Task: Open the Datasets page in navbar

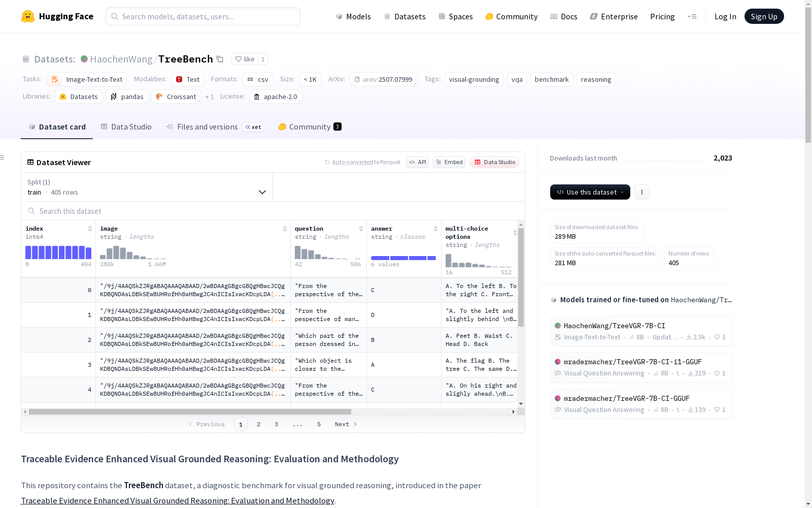Action: click(404, 16)
